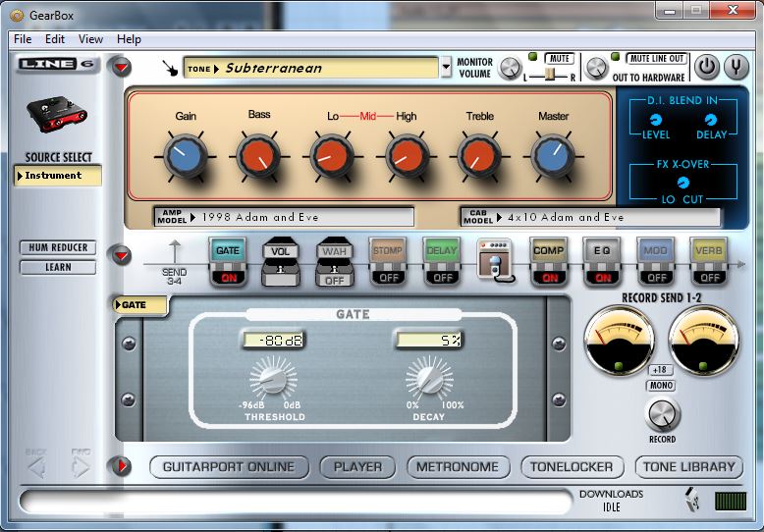
Task: Click the amp Gain knob
Action: [186, 156]
